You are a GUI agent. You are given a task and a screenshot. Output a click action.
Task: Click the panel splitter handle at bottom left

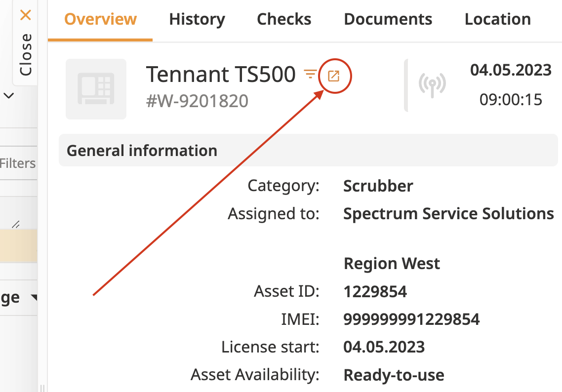[42, 388]
